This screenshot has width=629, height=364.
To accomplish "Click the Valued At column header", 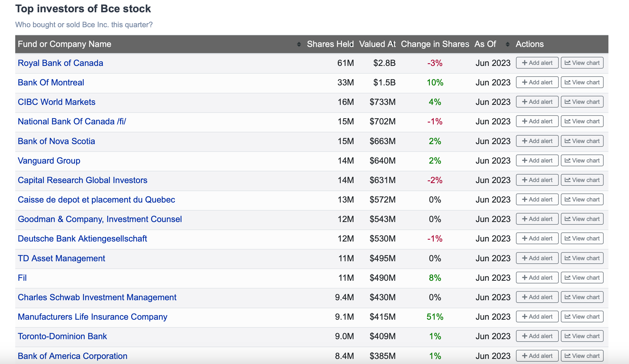I will pos(377,44).
